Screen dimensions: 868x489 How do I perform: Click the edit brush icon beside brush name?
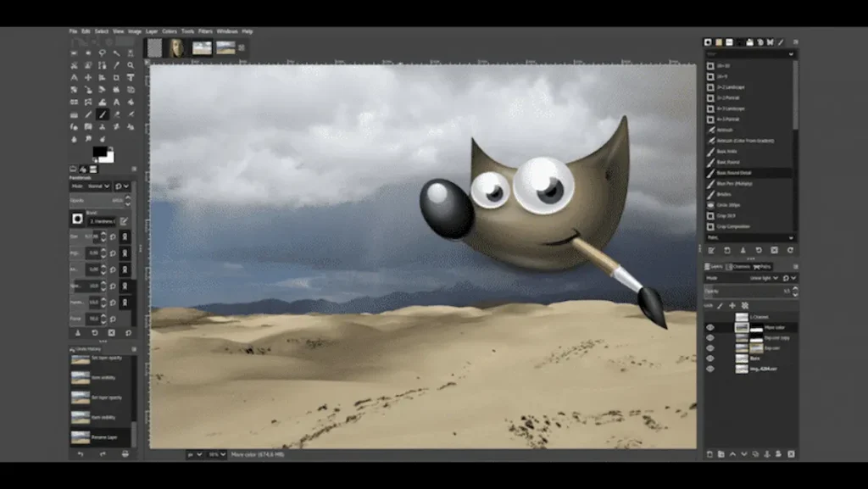coord(125,220)
